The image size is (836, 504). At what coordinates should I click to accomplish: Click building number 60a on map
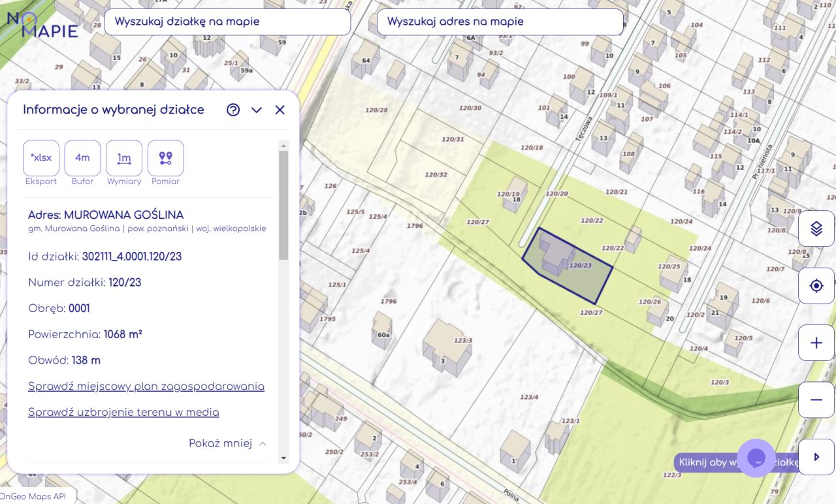click(383, 335)
